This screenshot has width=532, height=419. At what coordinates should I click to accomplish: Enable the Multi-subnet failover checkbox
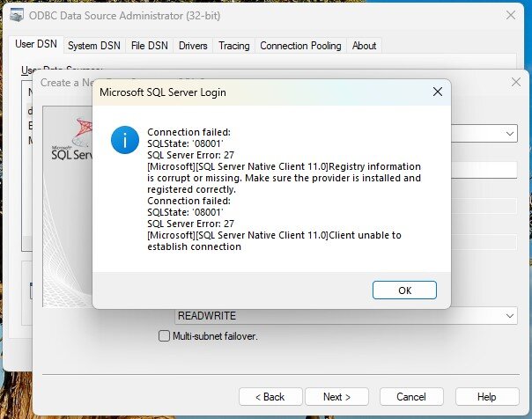[163, 335]
